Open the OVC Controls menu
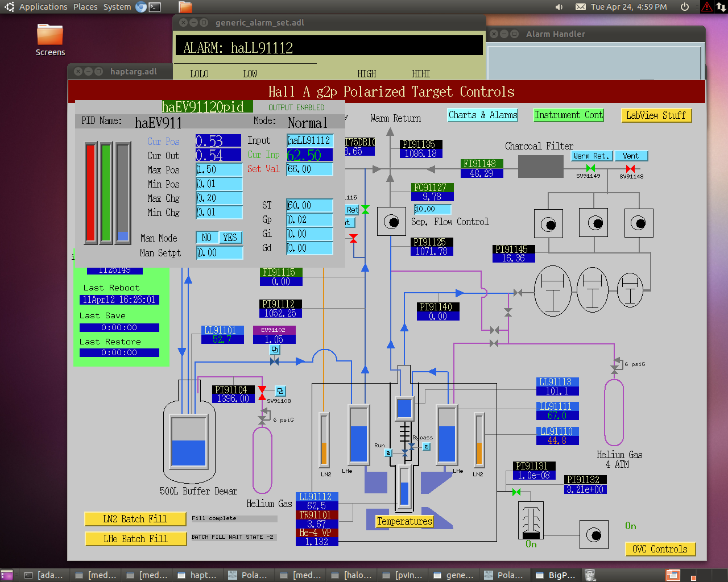This screenshot has height=582, width=728. [x=660, y=549]
